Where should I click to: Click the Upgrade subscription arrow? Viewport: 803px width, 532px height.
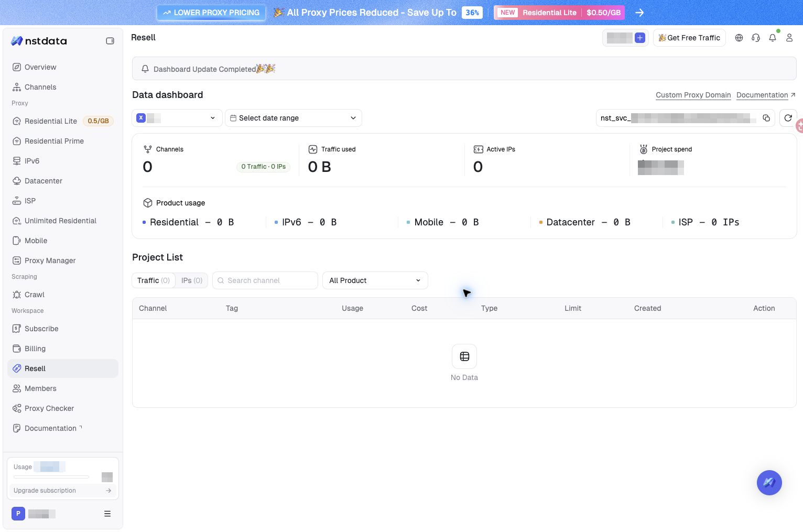click(108, 491)
